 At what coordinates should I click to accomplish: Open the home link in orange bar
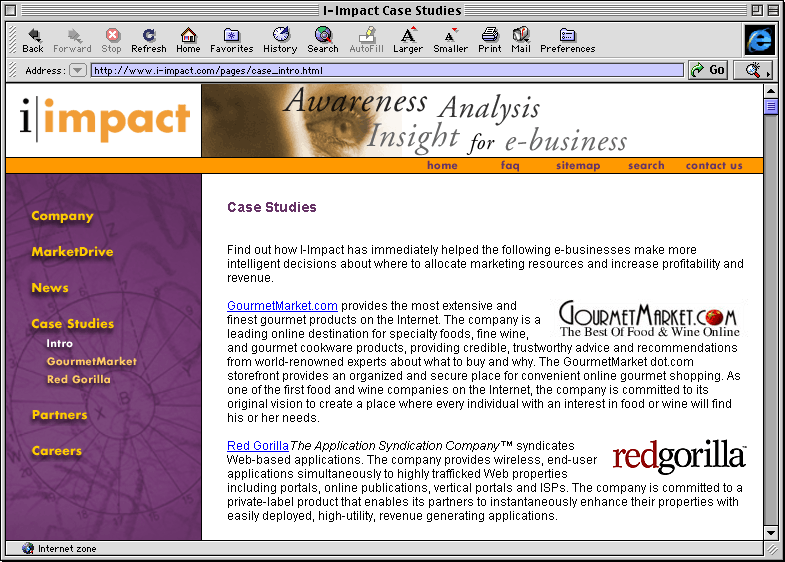click(442, 166)
